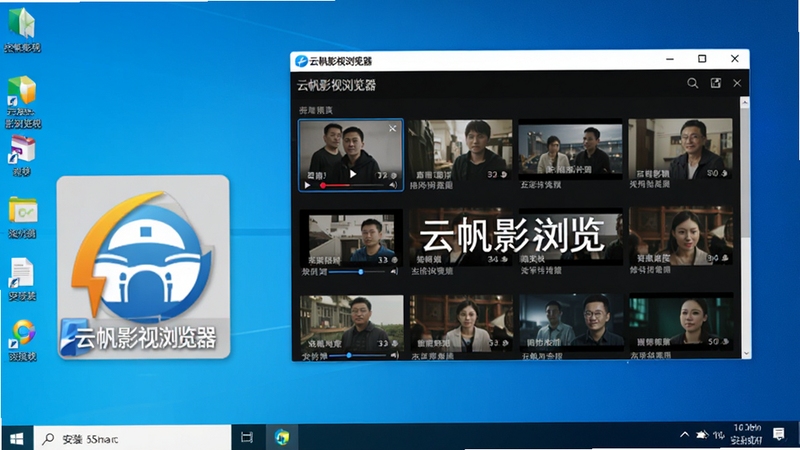Close the 云帆影视浏览器 window from title bar
Image resolution: width=800 pixels, height=450 pixels.
point(735,59)
